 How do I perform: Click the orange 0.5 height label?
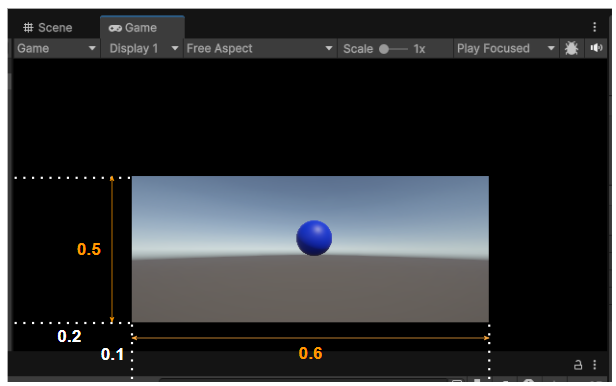point(89,249)
